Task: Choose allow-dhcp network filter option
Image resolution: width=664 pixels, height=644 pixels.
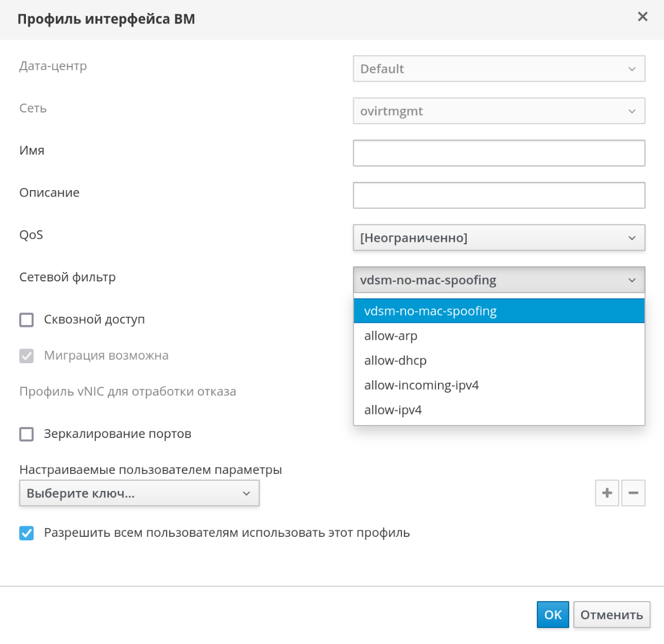Action: (x=396, y=361)
